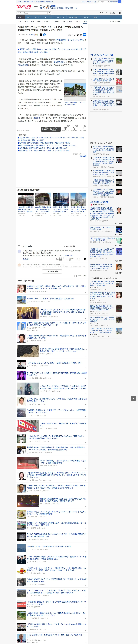This screenshot has width=138, height=644.
Task: Open the エキスパート tab
Action: click(x=48, y=17)
